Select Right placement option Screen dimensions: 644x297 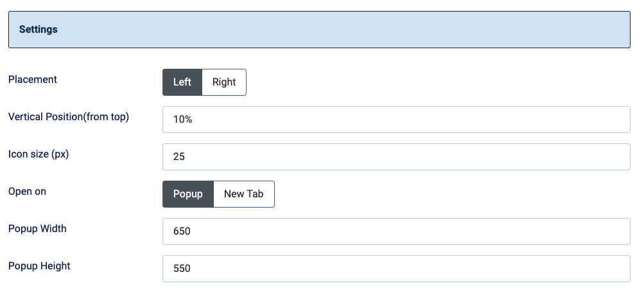point(224,82)
